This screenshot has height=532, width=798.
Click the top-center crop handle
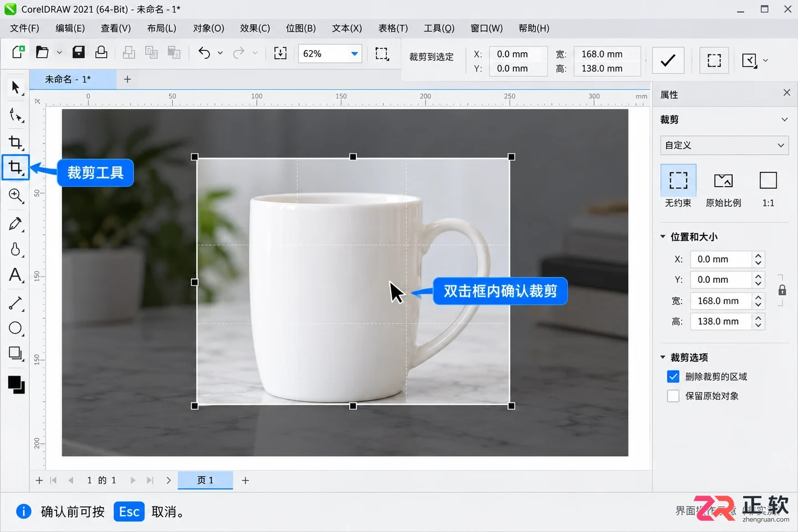(353, 157)
